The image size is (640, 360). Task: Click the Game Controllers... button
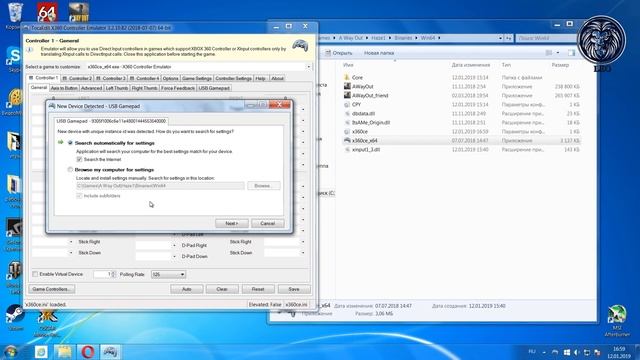(51, 289)
